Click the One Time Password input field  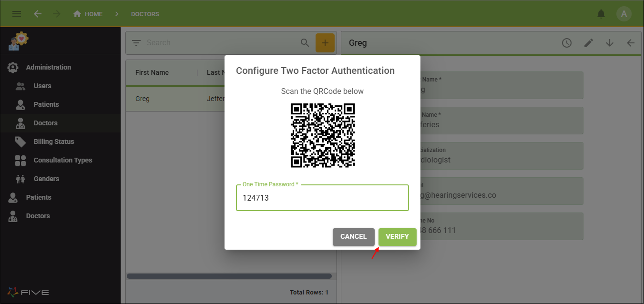pos(322,197)
